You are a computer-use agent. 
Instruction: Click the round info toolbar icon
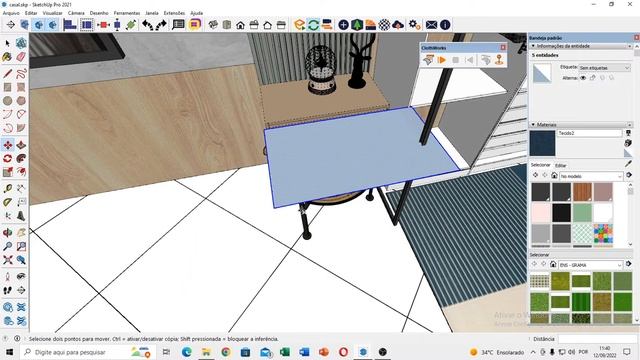[x=445, y=25]
